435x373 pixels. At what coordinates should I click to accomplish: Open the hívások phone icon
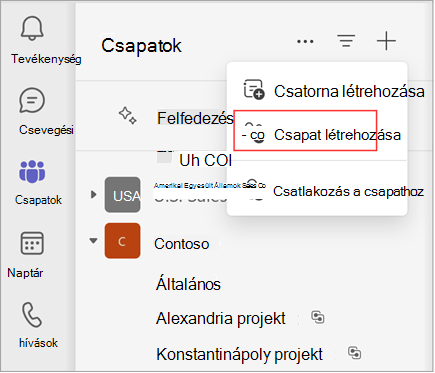click(32, 315)
